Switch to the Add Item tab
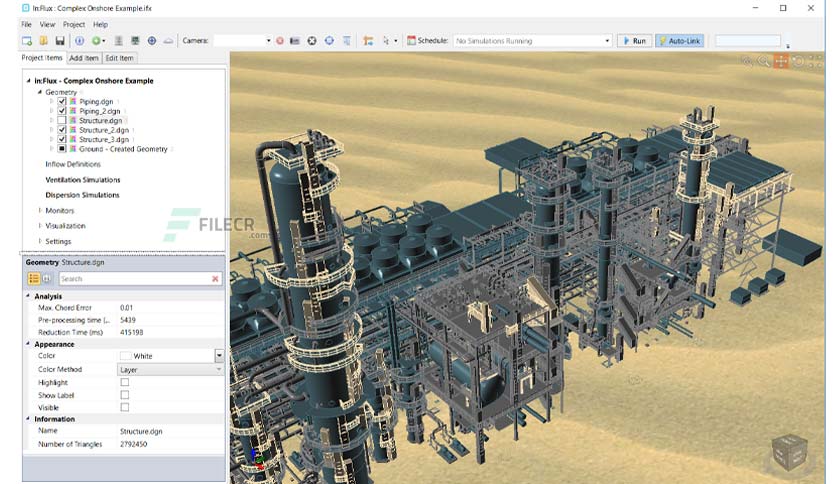Viewport: 836px width, 484px height. point(84,58)
